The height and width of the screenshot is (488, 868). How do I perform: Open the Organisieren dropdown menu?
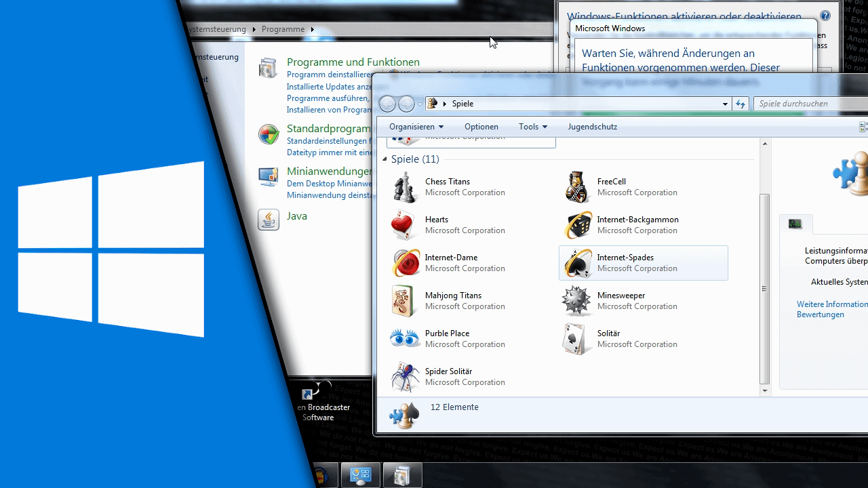416,127
